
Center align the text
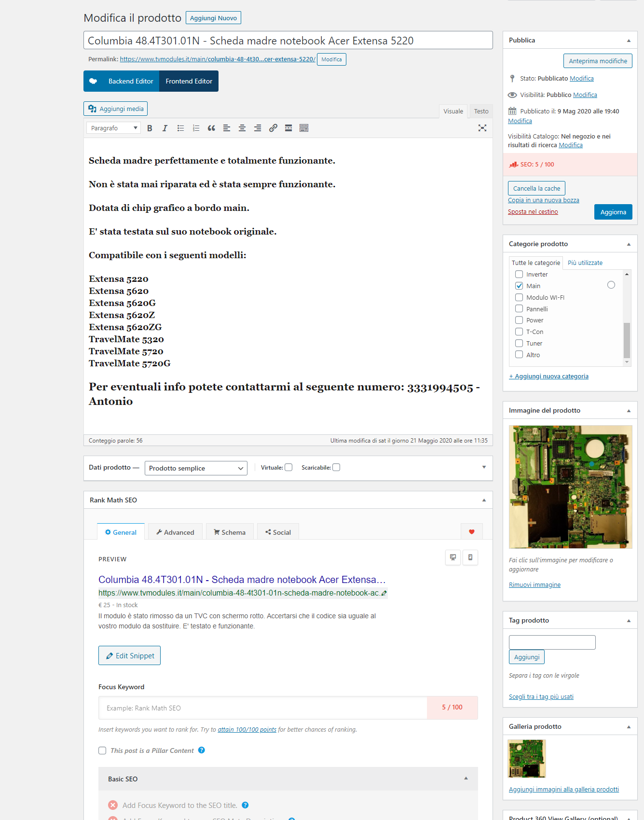coord(242,128)
